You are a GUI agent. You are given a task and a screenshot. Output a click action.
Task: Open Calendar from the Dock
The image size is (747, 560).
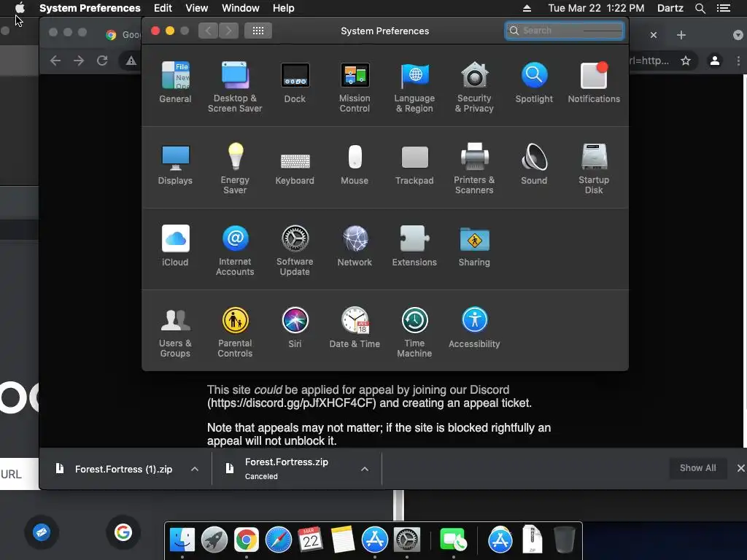pos(310,540)
